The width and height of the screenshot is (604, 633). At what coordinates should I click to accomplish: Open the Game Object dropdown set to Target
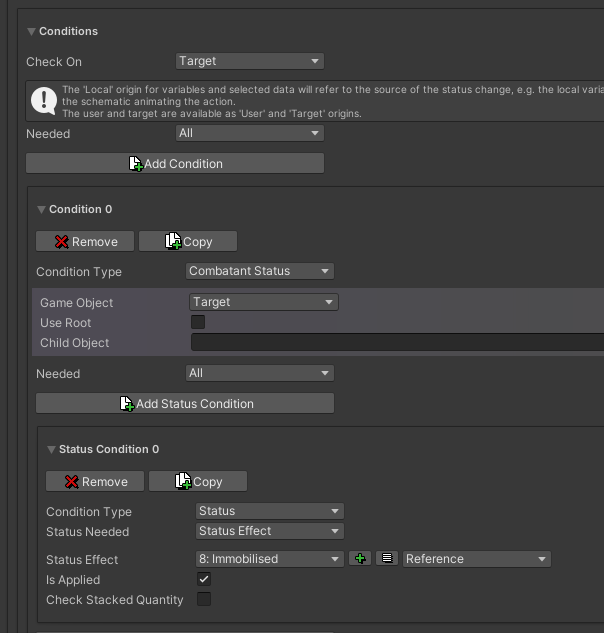(x=264, y=302)
